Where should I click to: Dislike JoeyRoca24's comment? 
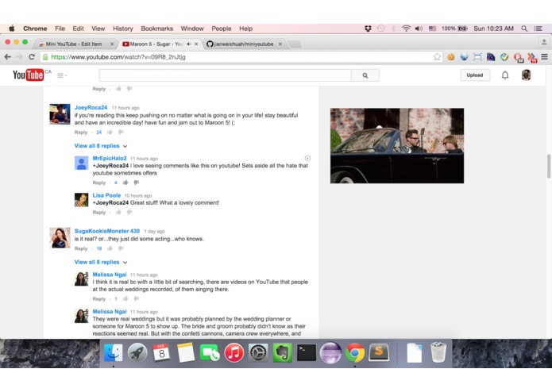coord(121,133)
